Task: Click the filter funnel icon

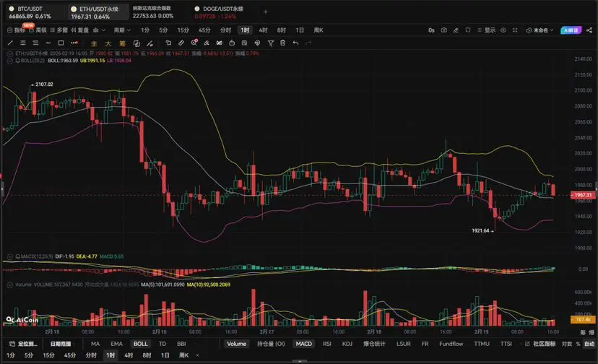Action: (270, 43)
